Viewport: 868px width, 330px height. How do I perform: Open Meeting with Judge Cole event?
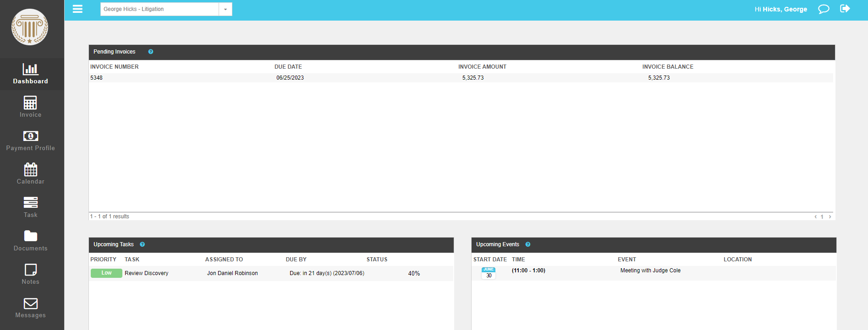point(650,270)
